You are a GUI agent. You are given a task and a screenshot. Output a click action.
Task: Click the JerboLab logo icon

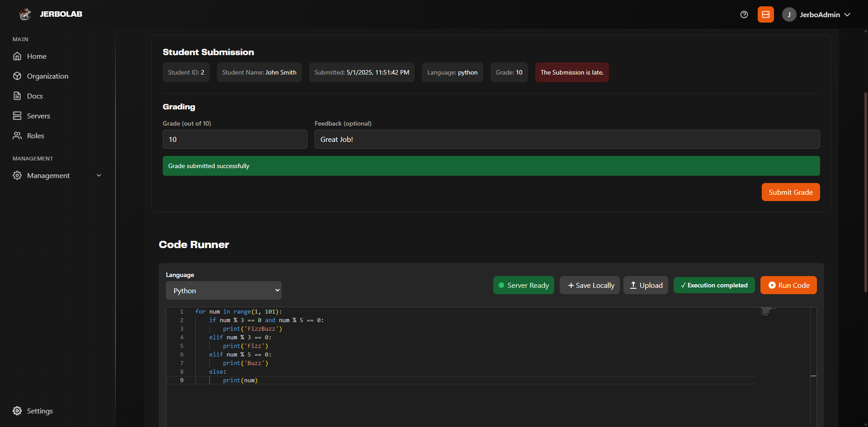coord(25,14)
